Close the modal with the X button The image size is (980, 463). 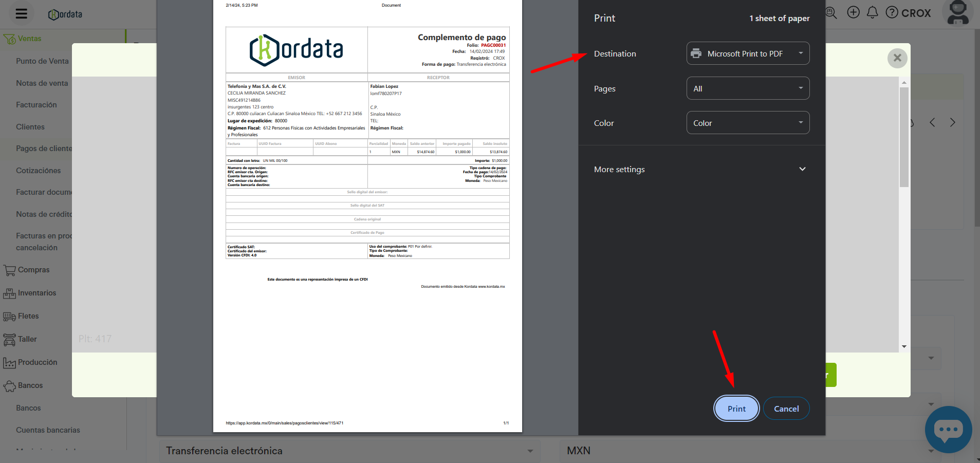897,58
